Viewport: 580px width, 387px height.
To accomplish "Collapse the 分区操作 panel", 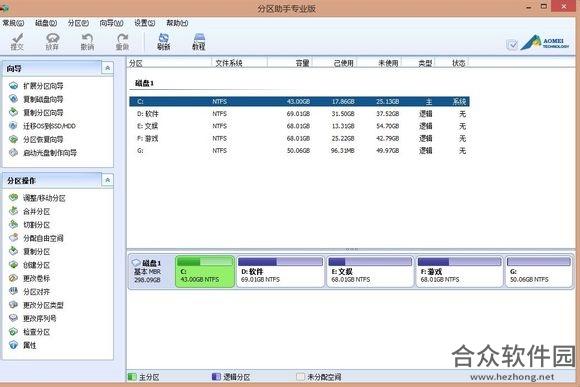I will coord(107,180).
